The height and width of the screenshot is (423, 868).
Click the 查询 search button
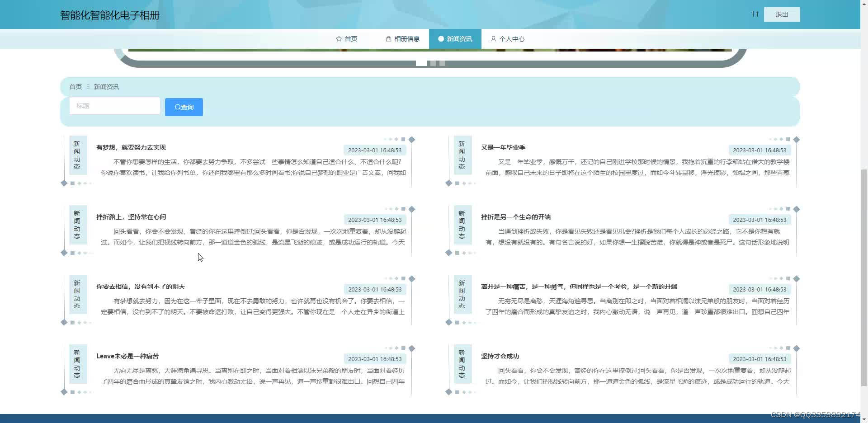184,107
